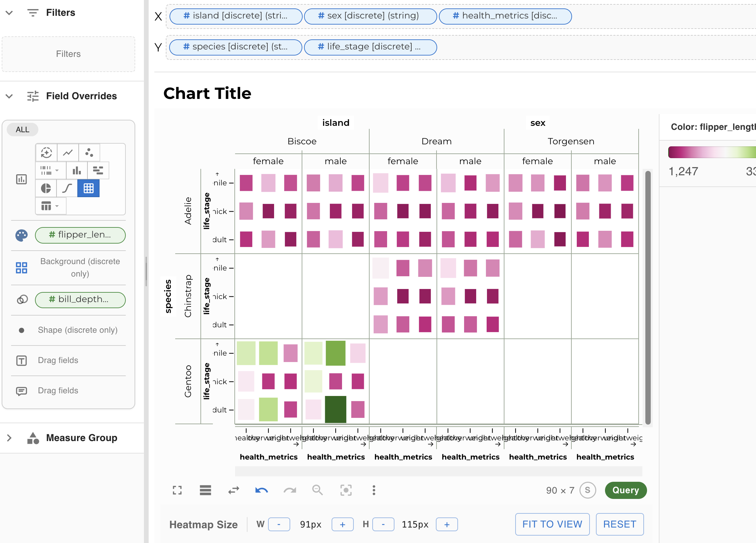Swap X and Y axes
The width and height of the screenshot is (756, 543).
click(x=233, y=490)
